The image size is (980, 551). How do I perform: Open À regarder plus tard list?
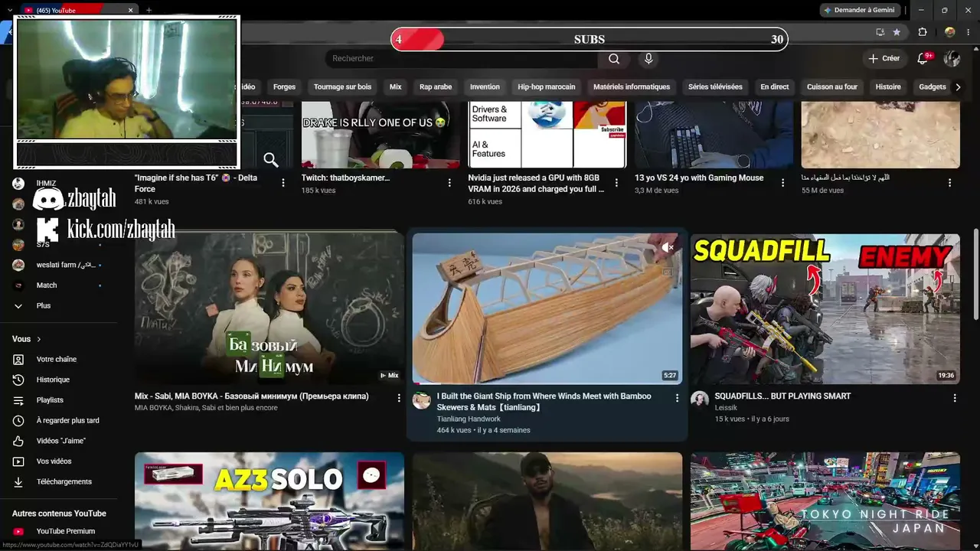pos(67,420)
